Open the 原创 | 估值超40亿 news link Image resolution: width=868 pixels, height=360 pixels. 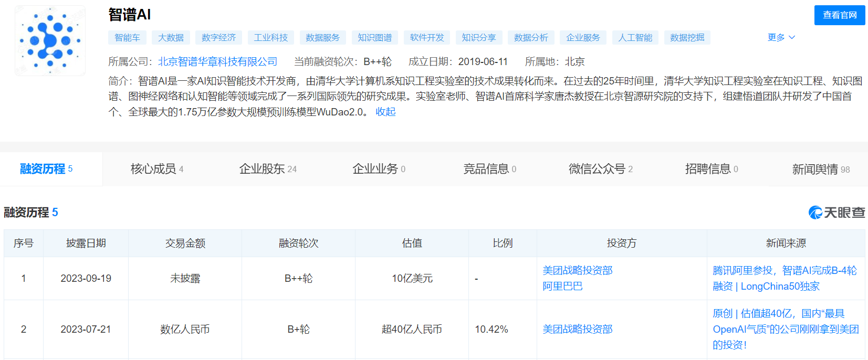coord(786,329)
